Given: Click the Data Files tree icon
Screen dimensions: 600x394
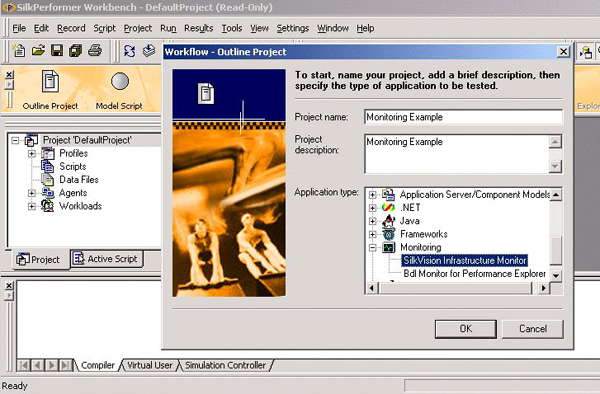Looking at the screenshot, I should [x=48, y=179].
